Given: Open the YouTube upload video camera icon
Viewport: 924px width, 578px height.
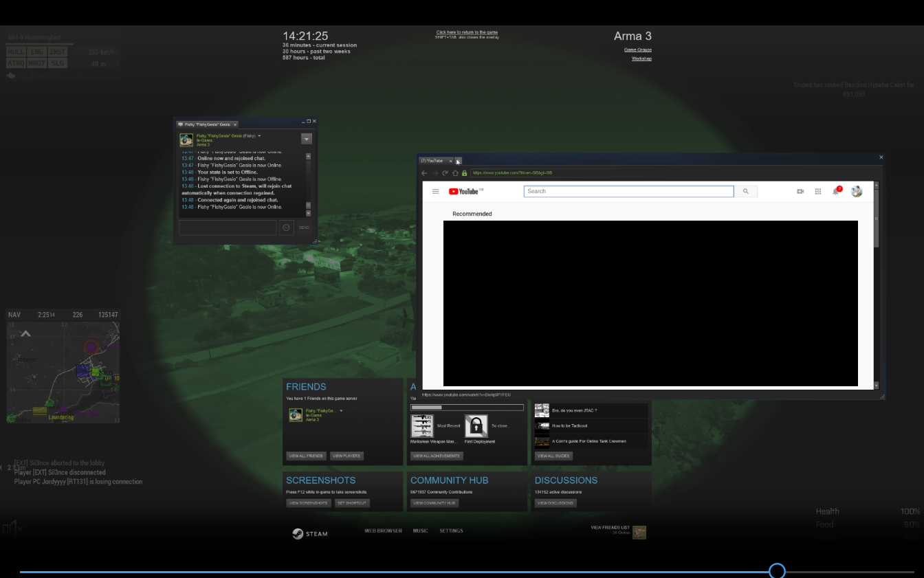Looking at the screenshot, I should (x=800, y=191).
